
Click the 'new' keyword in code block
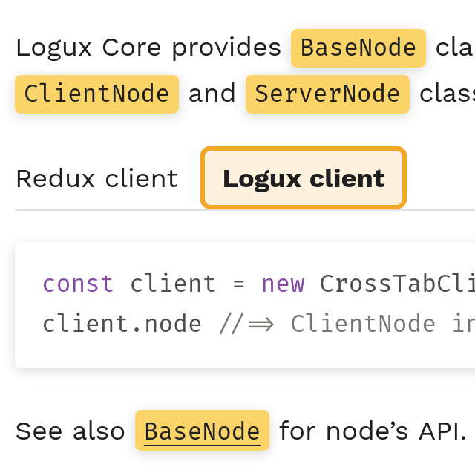pos(283,284)
